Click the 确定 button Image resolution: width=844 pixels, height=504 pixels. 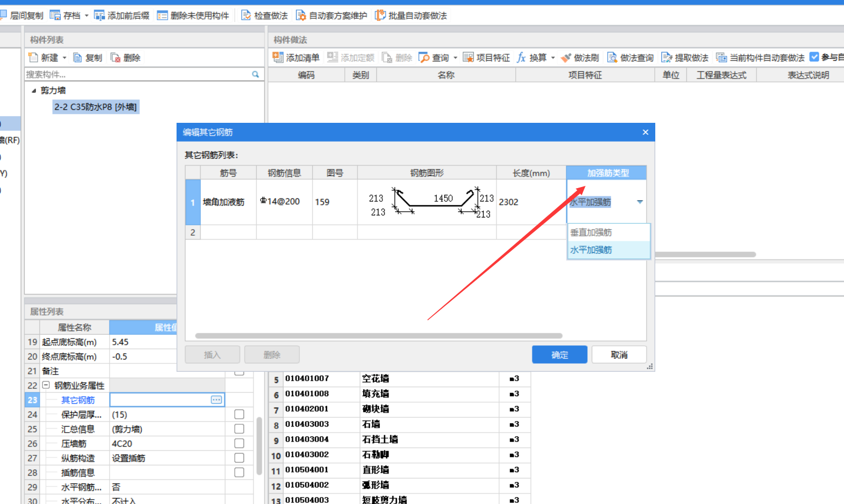[x=560, y=355]
